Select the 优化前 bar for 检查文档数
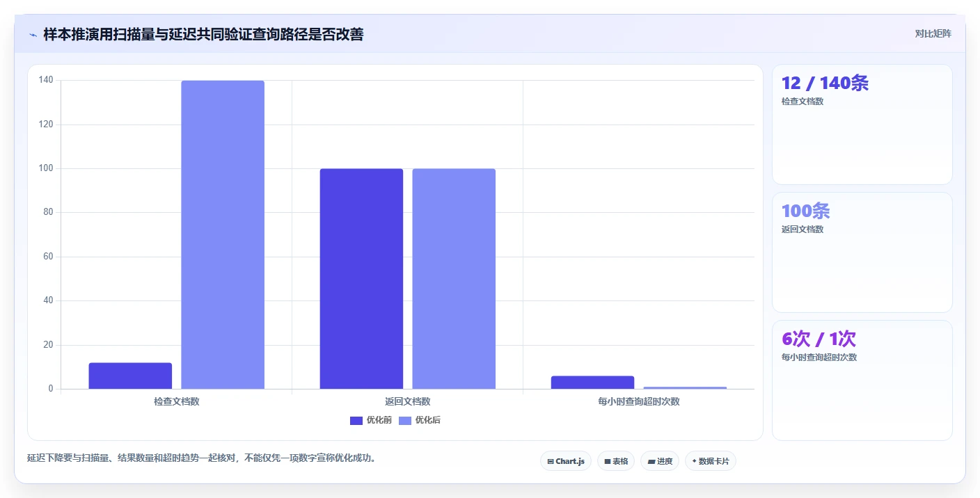 (130, 376)
